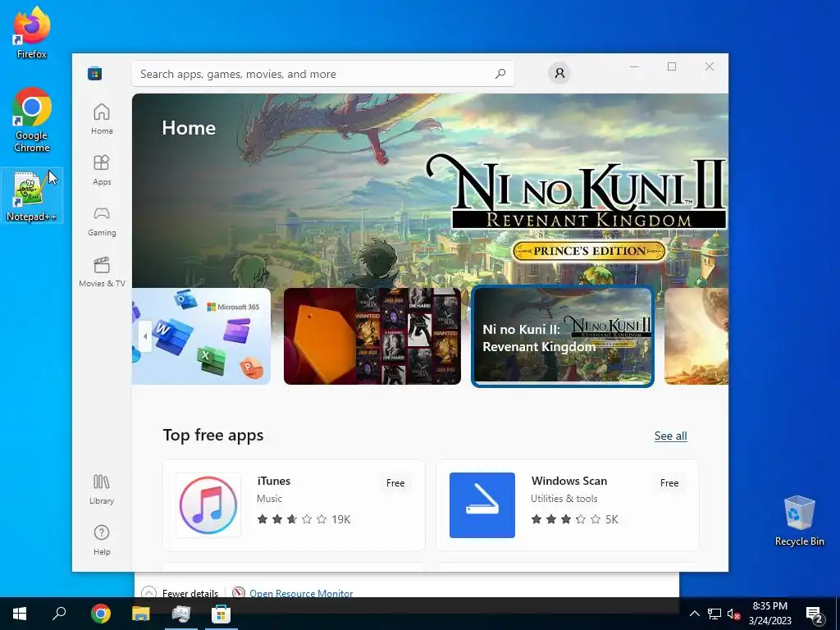Screen dimensions: 840x630
Task: Show hidden system tray icons
Action: [x=694, y=614]
